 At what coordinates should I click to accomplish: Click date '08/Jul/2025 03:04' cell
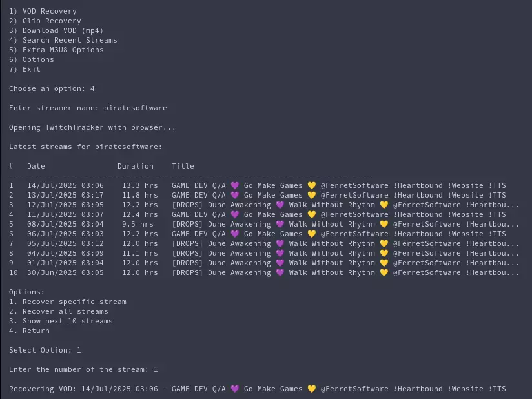[x=65, y=224]
